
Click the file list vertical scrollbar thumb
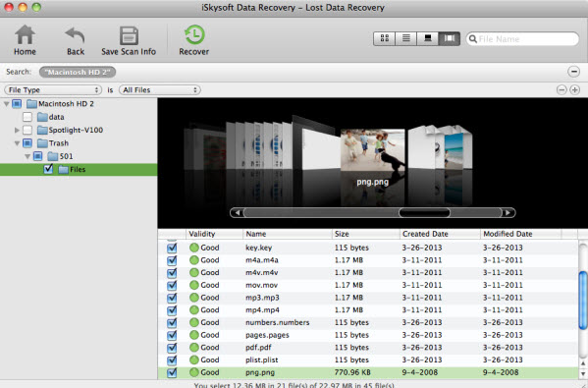[x=583, y=300]
